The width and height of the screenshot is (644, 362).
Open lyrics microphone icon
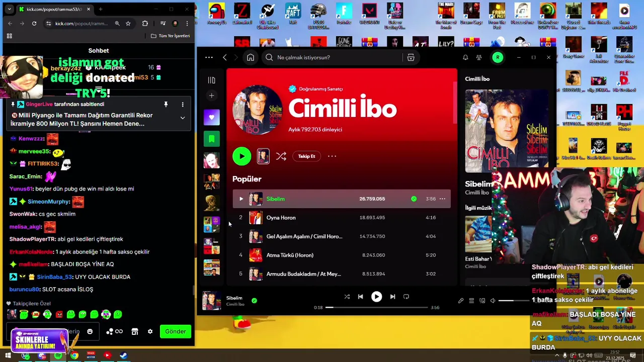pos(460,301)
